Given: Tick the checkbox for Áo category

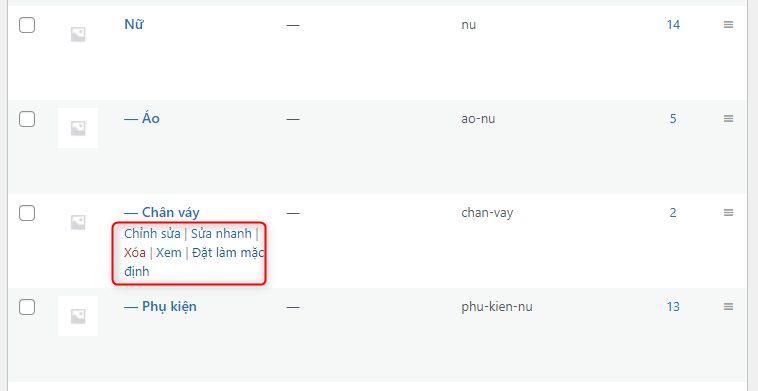Looking at the screenshot, I should pos(27,118).
